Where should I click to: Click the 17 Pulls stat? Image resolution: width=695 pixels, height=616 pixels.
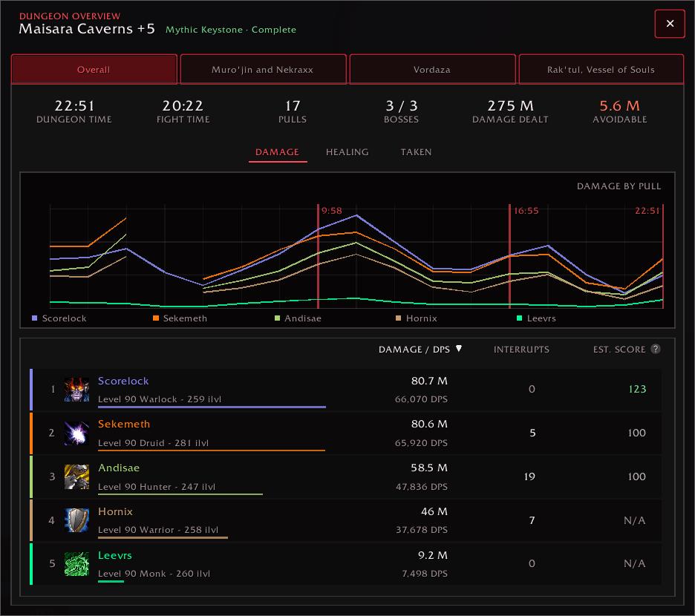click(293, 111)
